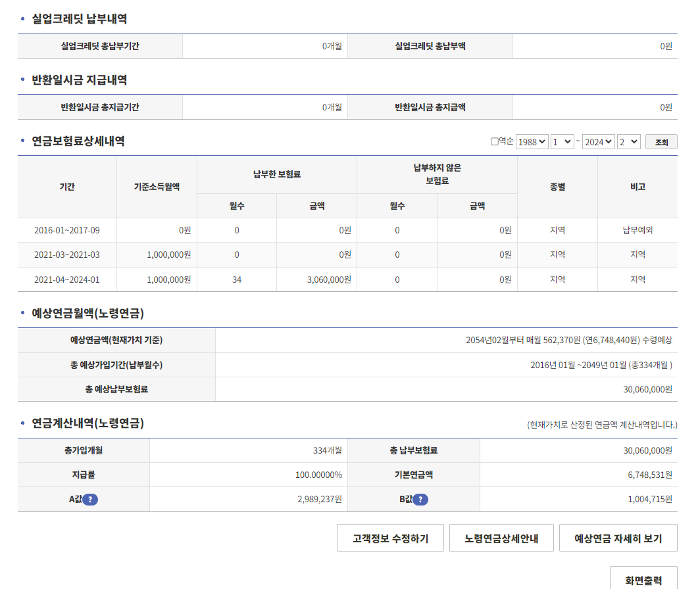Click the 비고 column header
700x589 pixels.
click(x=637, y=187)
